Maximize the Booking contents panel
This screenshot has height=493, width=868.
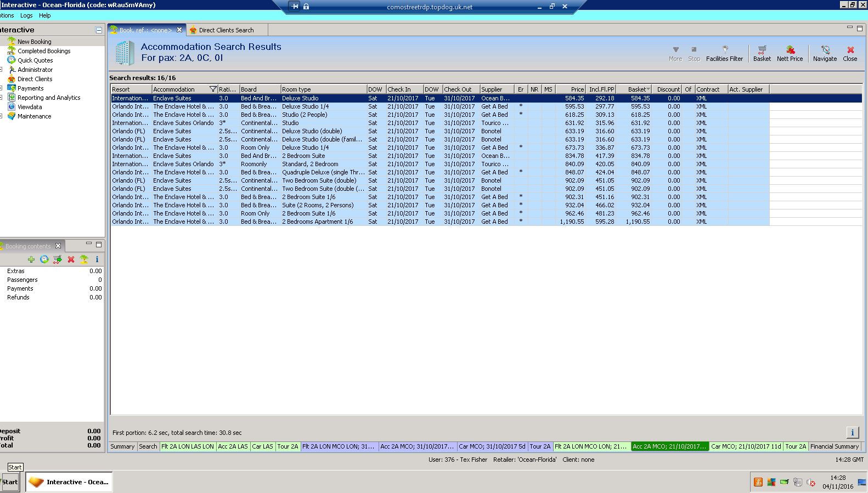tap(99, 244)
